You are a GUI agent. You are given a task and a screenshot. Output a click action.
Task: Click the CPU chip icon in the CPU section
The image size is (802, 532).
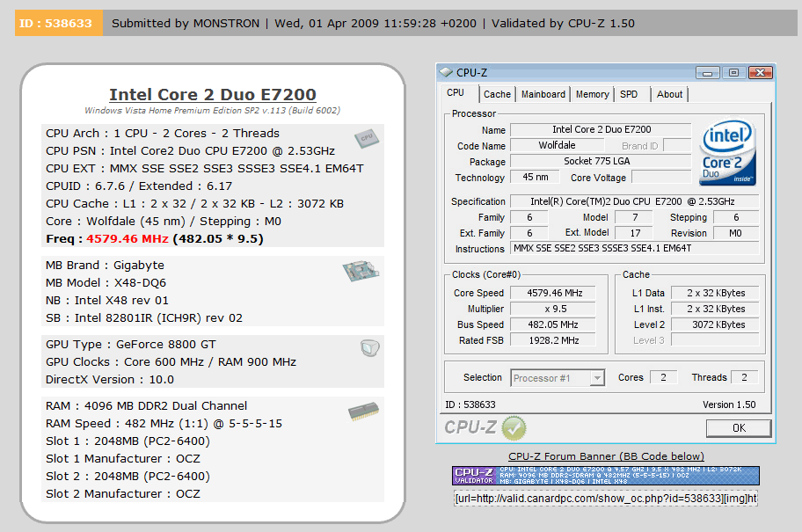click(x=366, y=138)
